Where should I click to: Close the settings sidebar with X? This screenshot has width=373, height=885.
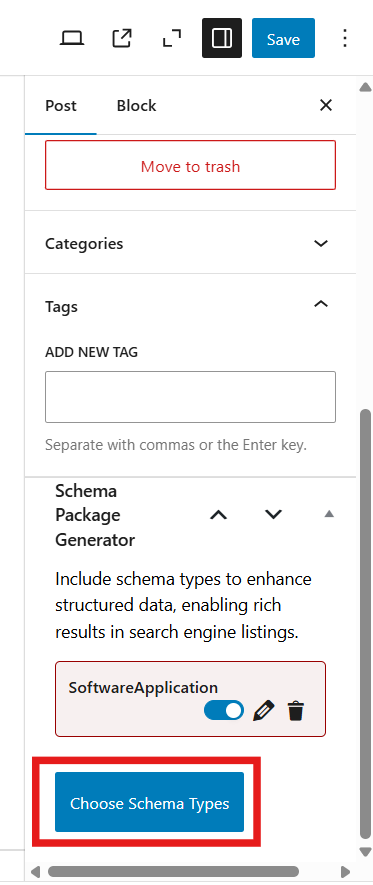(326, 105)
